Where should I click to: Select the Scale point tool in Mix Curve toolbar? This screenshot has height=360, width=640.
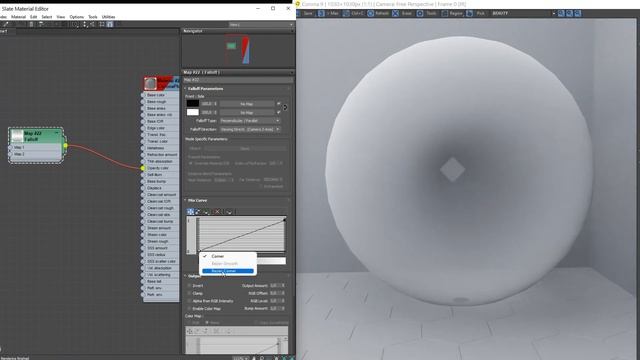point(198,211)
